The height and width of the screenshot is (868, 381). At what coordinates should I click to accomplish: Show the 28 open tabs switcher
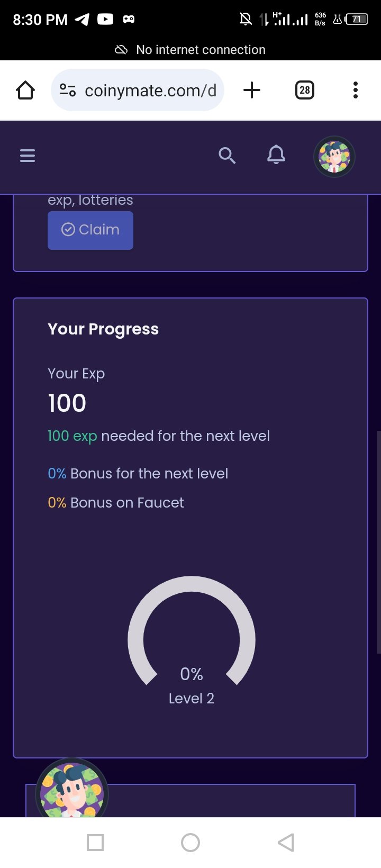(304, 91)
